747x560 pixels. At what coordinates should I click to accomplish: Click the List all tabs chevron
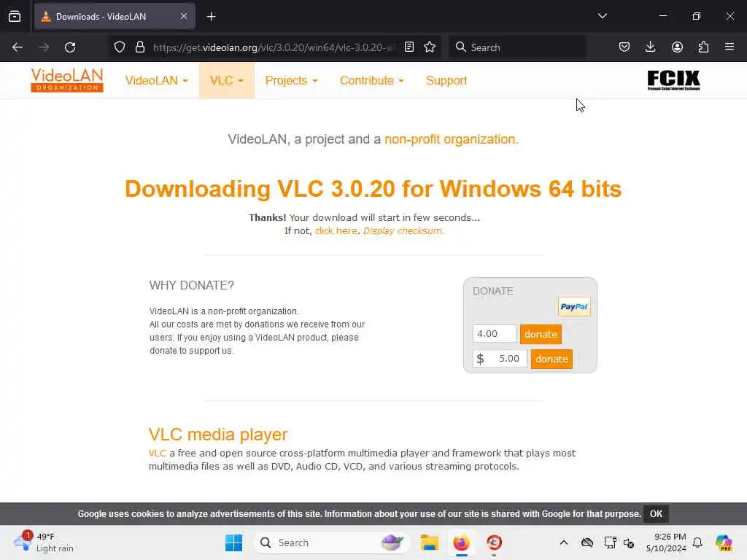602,16
